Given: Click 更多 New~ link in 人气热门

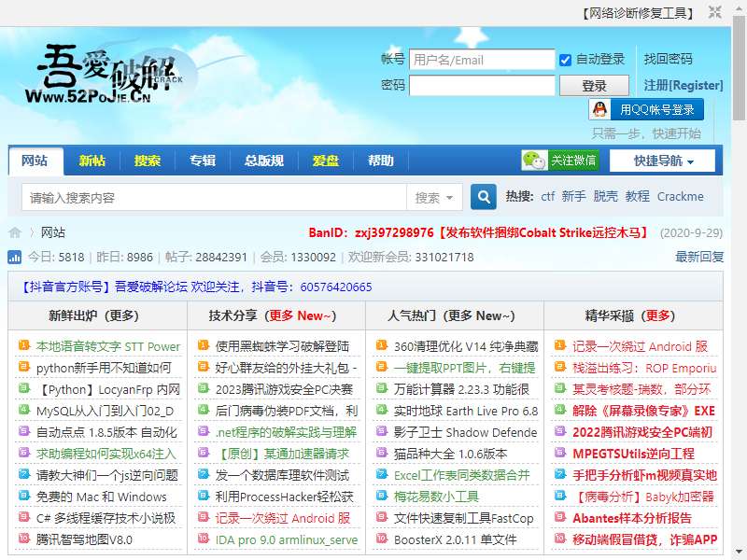Looking at the screenshot, I should coord(479,315).
